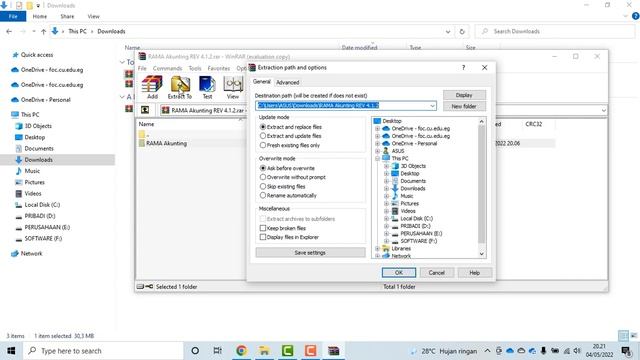
Task: Click the Cancel button
Action: (436, 273)
